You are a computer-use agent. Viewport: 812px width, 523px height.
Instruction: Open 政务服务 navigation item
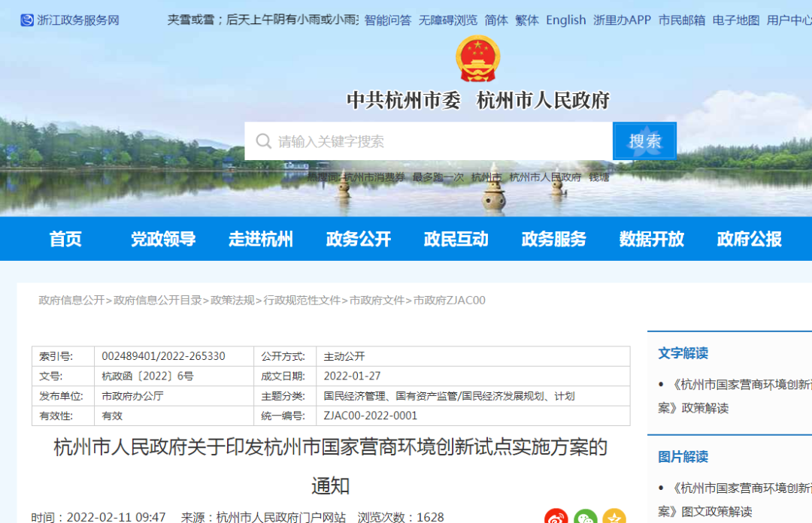(x=554, y=239)
